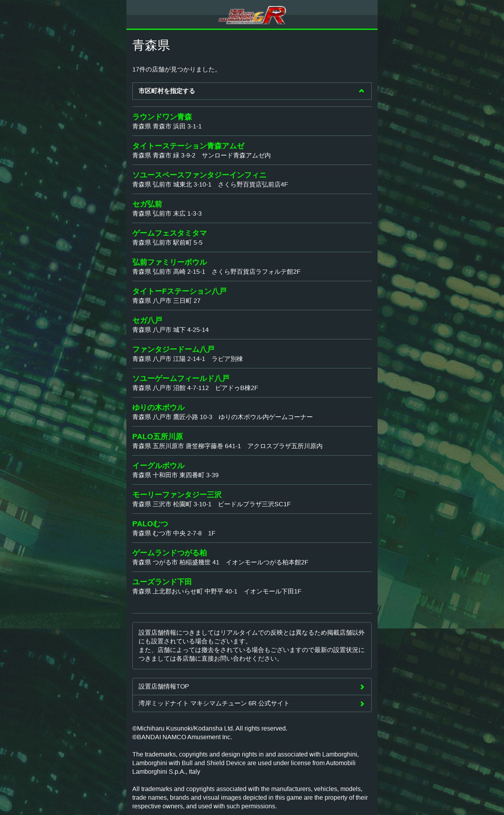The width and height of the screenshot is (504, 815).
Task: Click the address mentioning ゆりの木ボウル内ゲームコーナー
Action: [x=223, y=417]
